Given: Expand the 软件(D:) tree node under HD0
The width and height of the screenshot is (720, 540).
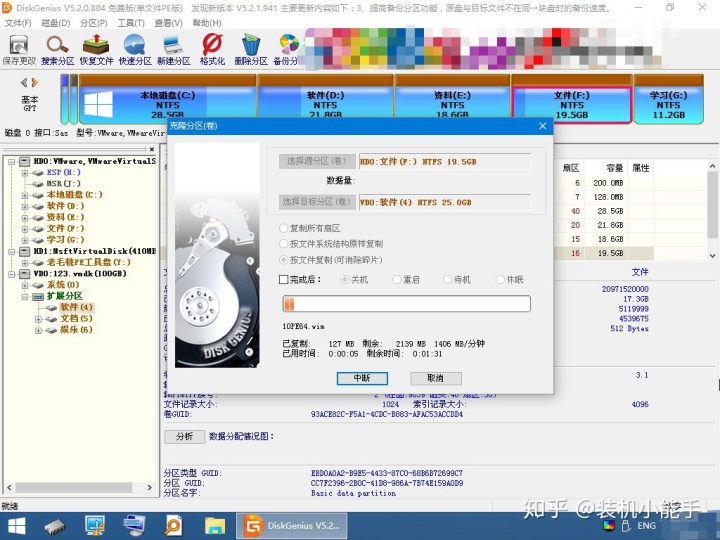Looking at the screenshot, I should coord(25,207).
